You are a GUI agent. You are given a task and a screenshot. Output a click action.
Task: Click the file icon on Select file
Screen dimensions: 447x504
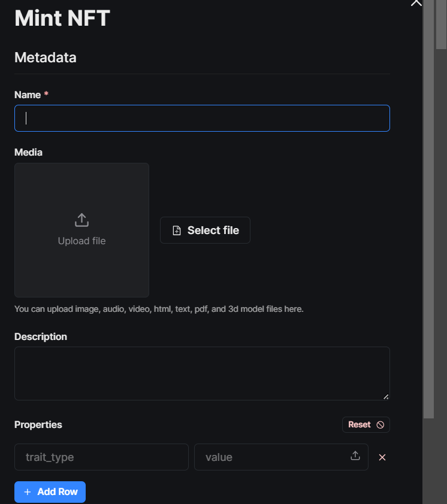click(177, 230)
